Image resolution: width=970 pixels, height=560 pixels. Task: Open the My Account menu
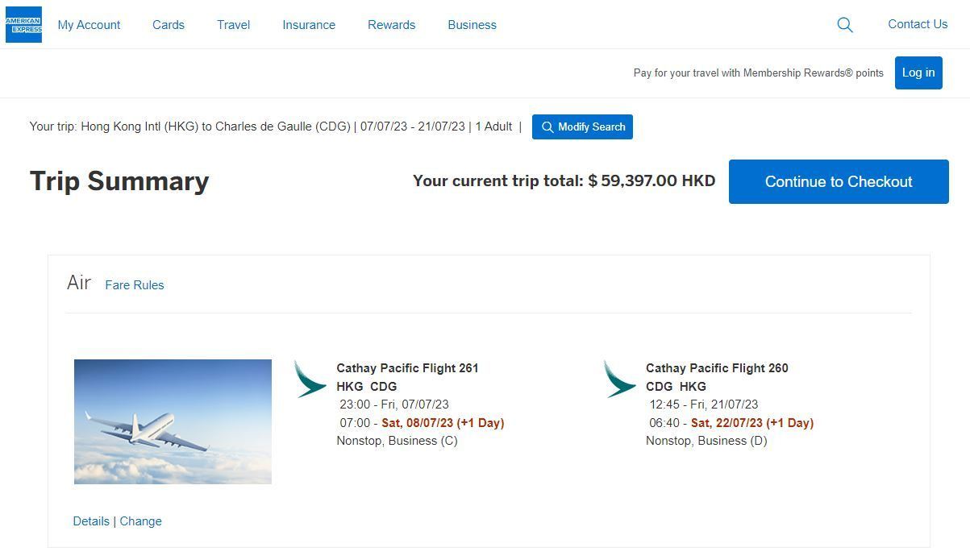point(89,25)
